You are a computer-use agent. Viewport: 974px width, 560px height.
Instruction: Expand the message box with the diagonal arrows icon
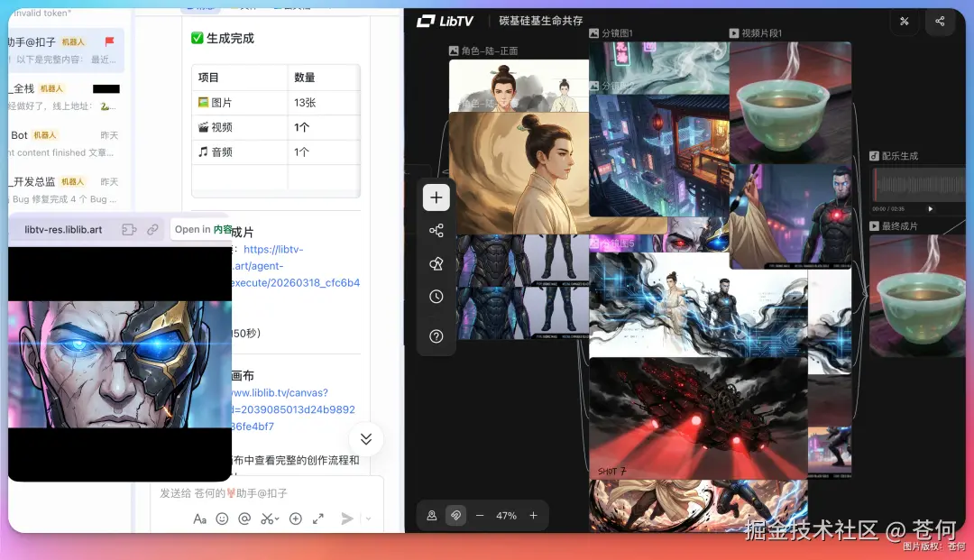click(x=318, y=519)
